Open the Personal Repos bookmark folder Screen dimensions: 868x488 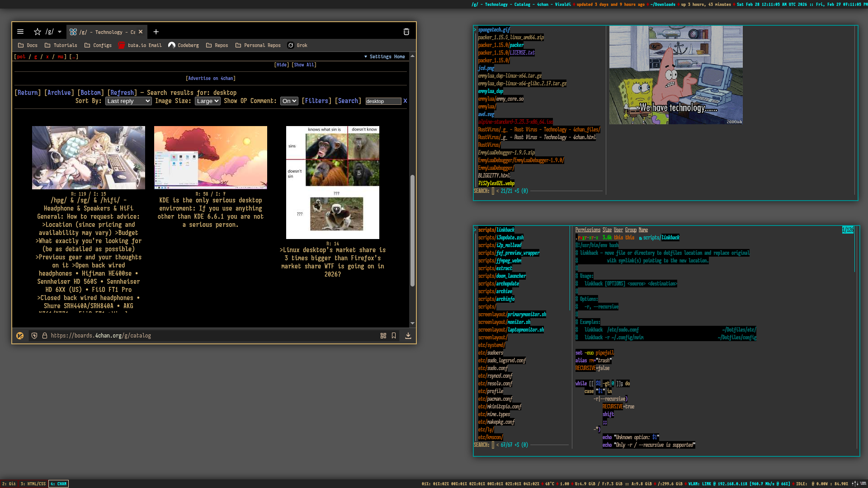pos(258,45)
